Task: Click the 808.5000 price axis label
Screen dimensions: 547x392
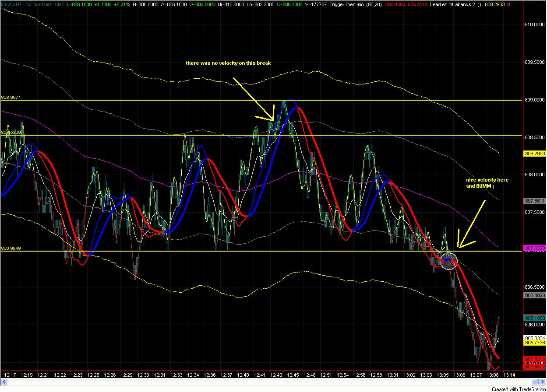Action: pos(534,137)
